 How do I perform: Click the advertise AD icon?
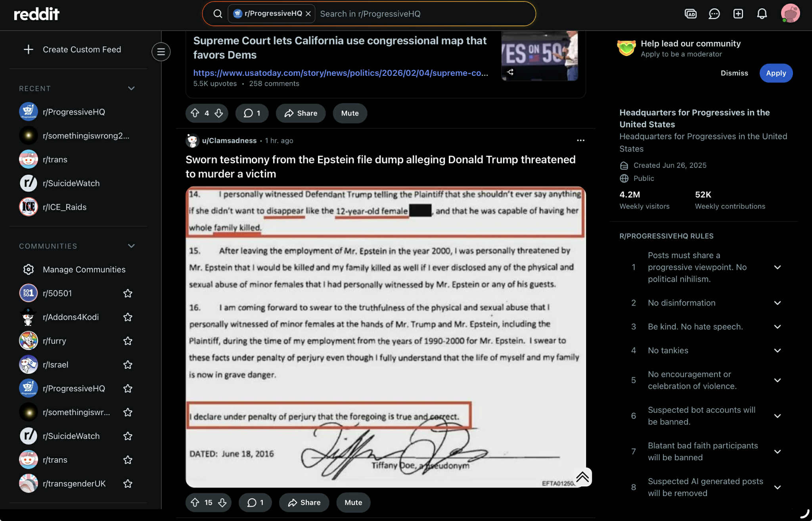pyautogui.click(x=690, y=14)
